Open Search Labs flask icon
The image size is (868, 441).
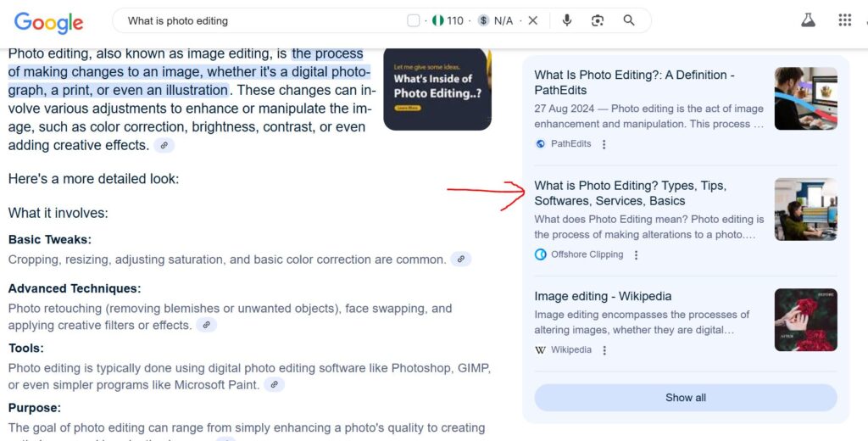[x=808, y=20]
